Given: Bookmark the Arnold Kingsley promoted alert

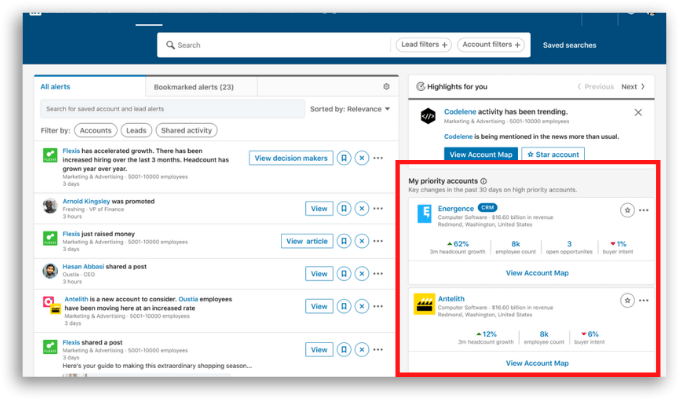Looking at the screenshot, I should 344,208.
